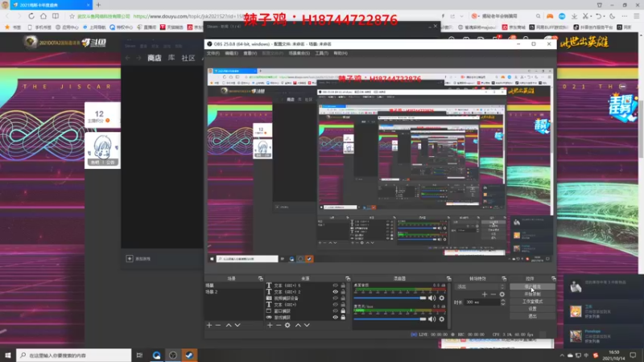Screen dimensions: 644x362
Task: Pop out the audio mixer dock icon
Action: coord(448,278)
